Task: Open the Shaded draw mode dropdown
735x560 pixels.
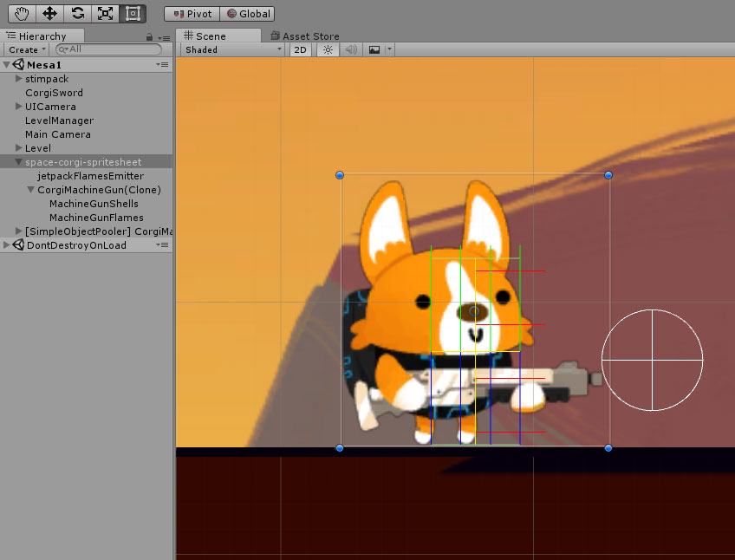Action: pyautogui.click(x=232, y=50)
